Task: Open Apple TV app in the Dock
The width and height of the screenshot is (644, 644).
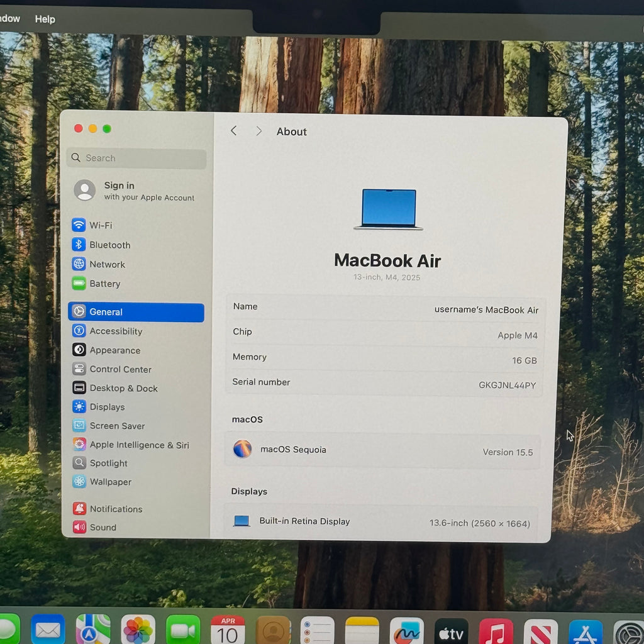Action: 452,633
